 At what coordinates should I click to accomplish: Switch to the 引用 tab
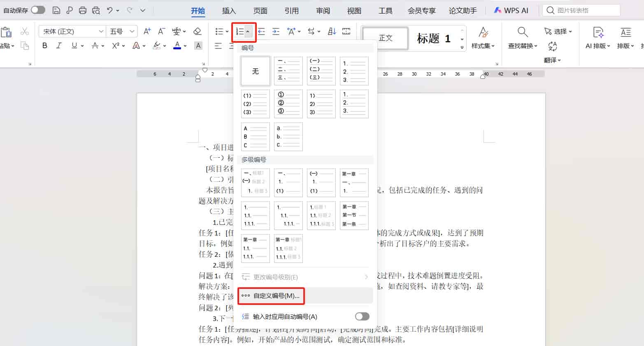click(291, 11)
